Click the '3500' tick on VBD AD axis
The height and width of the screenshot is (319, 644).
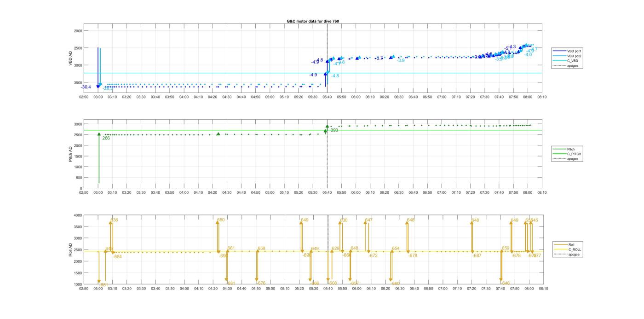(77, 83)
